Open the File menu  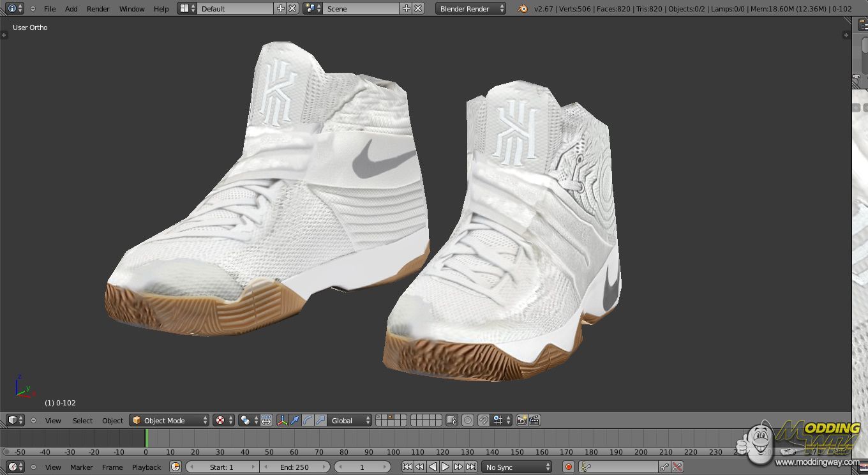tap(49, 8)
